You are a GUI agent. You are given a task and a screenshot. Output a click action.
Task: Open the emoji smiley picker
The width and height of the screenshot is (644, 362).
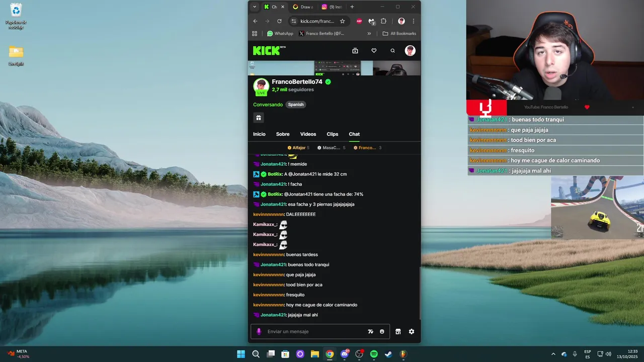click(x=382, y=331)
